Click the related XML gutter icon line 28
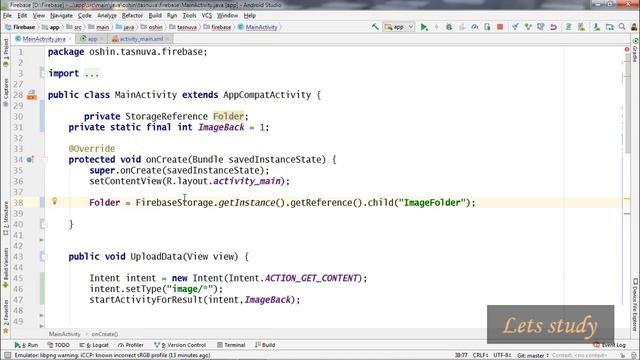640x360 pixels. tap(32, 95)
